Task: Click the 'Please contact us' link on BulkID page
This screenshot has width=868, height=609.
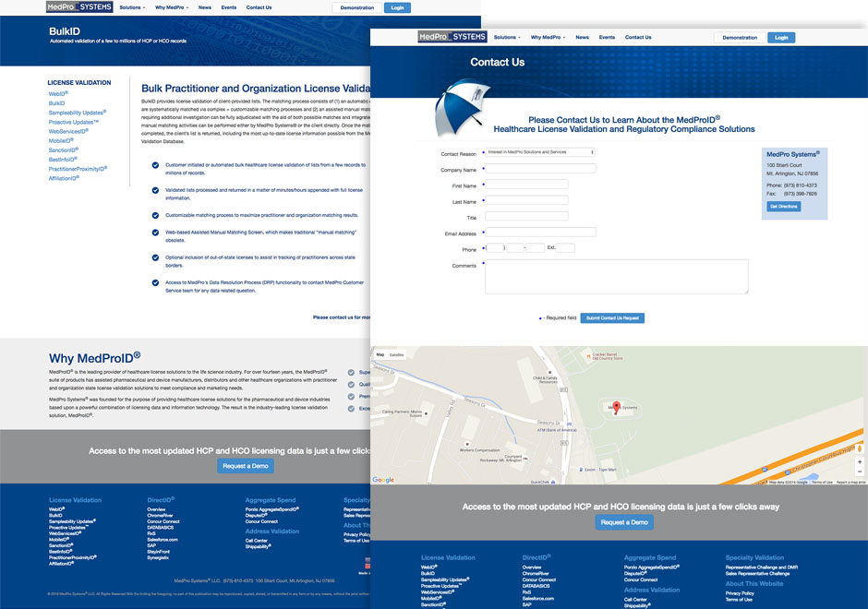Action: pyautogui.click(x=342, y=317)
